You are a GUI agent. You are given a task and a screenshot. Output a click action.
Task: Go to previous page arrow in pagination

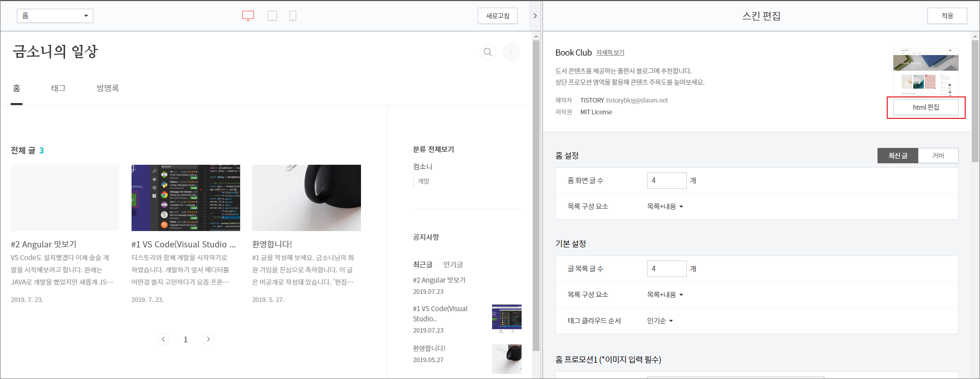click(x=163, y=339)
